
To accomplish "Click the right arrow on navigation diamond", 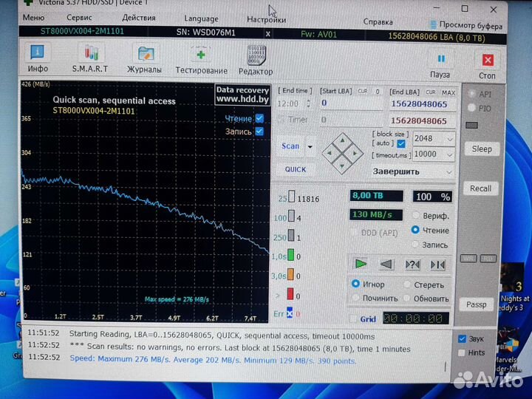I will 355,154.
